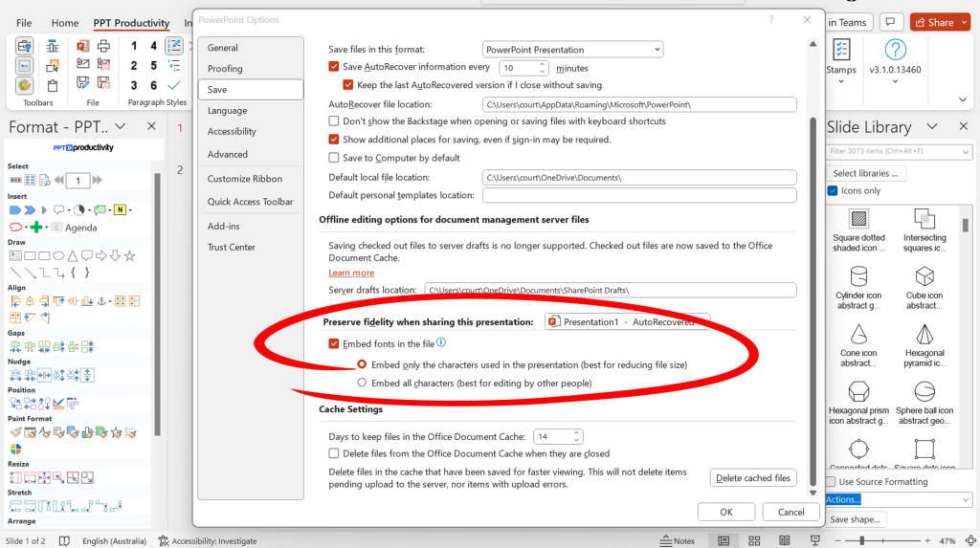Start Slide Show from status bar
The image size is (980, 548).
coord(815,540)
